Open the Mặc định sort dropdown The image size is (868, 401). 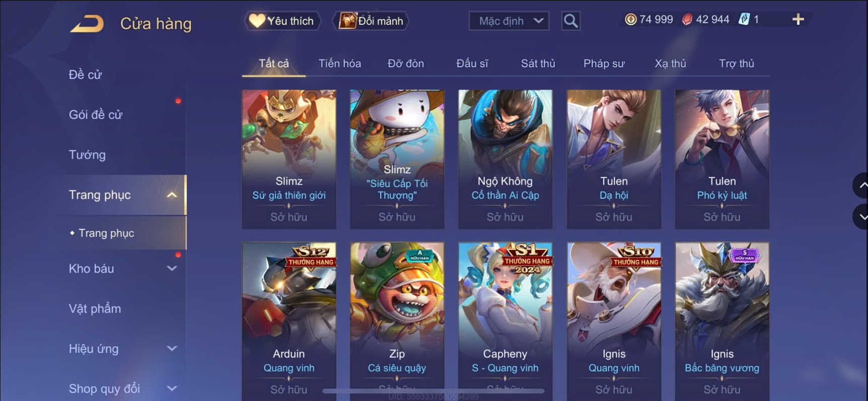509,21
